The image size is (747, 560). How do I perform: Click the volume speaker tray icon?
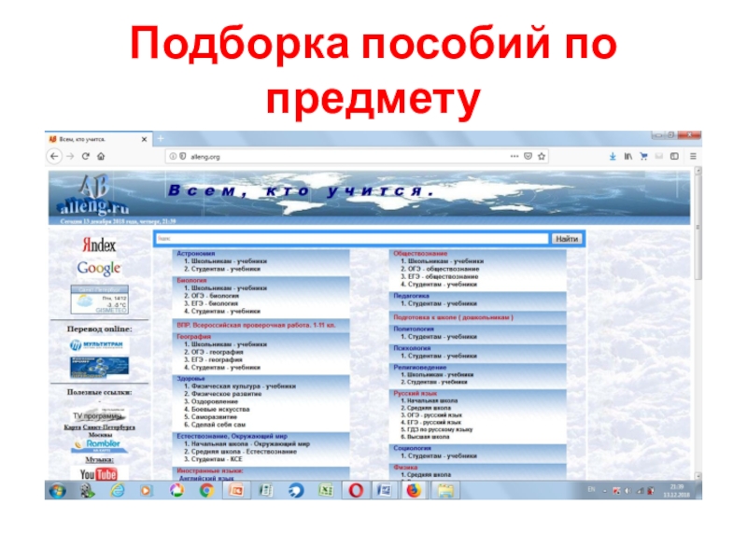coord(627,491)
